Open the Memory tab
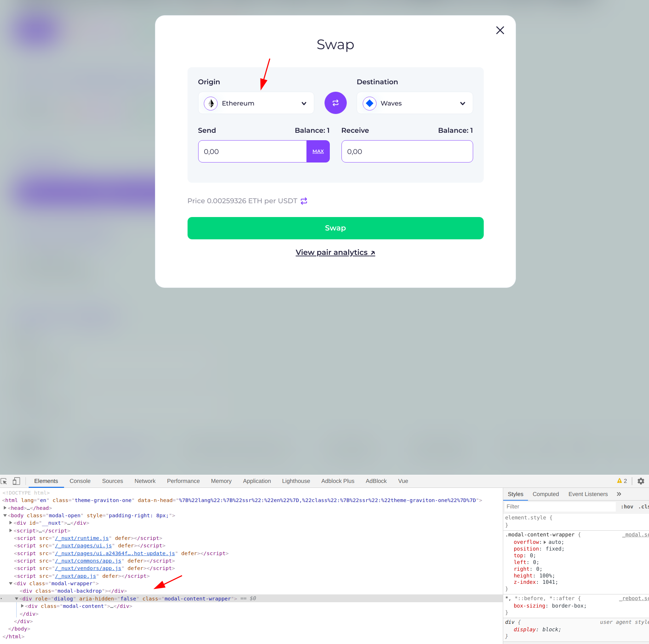The height and width of the screenshot is (644, 649). 221,481
